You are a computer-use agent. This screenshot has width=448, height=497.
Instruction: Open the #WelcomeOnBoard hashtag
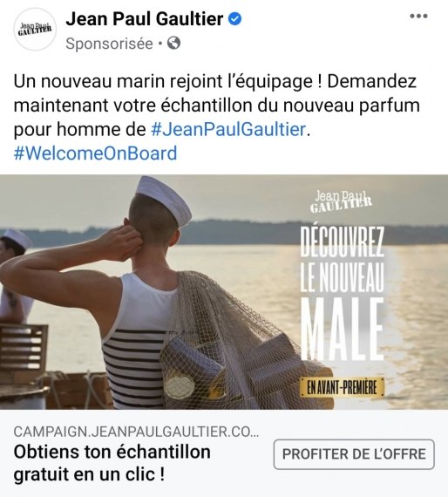click(x=95, y=153)
